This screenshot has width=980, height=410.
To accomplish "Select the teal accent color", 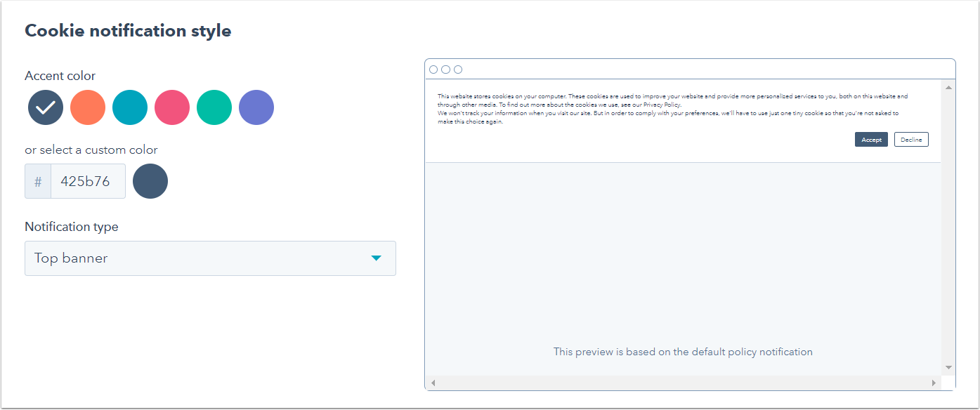I will [129, 107].
